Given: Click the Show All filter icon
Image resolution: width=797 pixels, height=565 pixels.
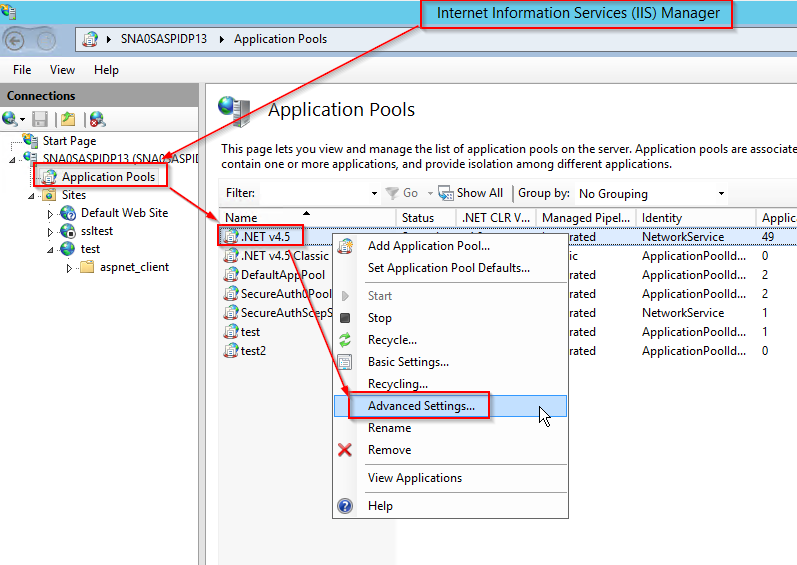Looking at the screenshot, I should (446, 193).
